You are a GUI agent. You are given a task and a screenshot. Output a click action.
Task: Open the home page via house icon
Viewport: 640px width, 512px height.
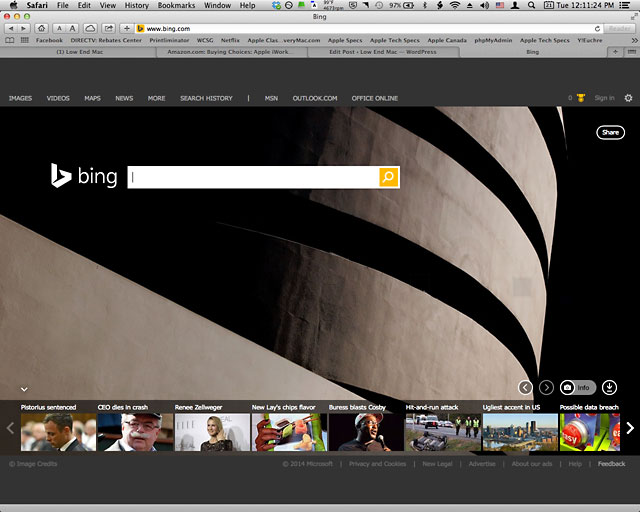click(42, 29)
